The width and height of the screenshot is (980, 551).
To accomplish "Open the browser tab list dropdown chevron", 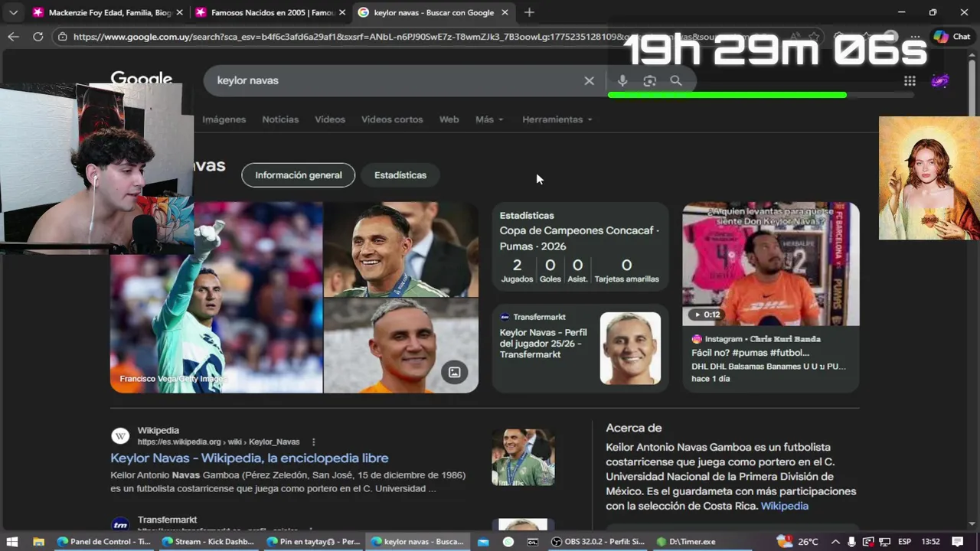I will coord(13,12).
